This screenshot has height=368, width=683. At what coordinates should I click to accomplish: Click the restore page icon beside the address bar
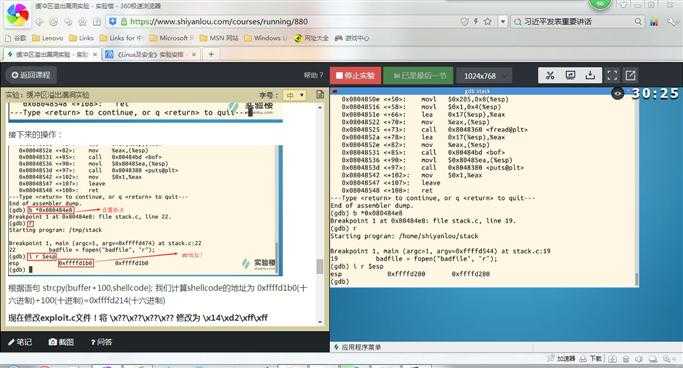[97, 22]
